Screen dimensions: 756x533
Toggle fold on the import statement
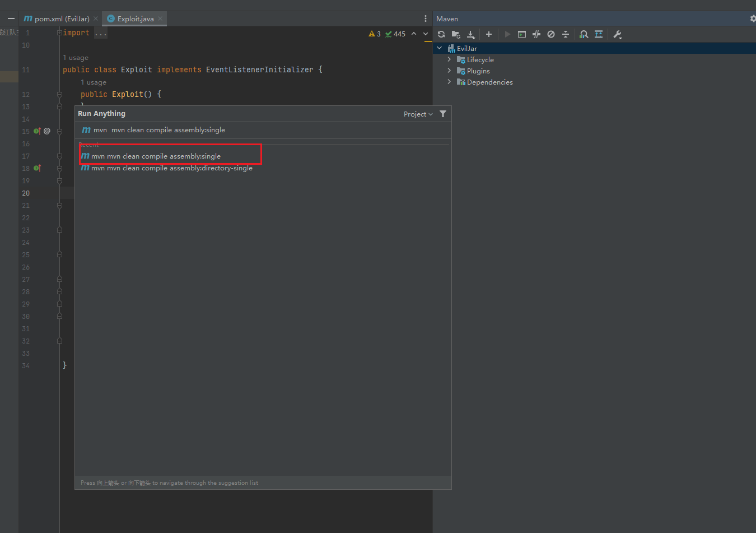(x=59, y=33)
